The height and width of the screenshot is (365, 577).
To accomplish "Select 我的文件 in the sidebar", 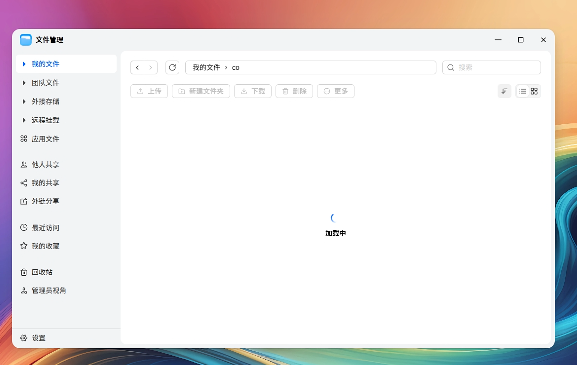I will [x=67, y=64].
